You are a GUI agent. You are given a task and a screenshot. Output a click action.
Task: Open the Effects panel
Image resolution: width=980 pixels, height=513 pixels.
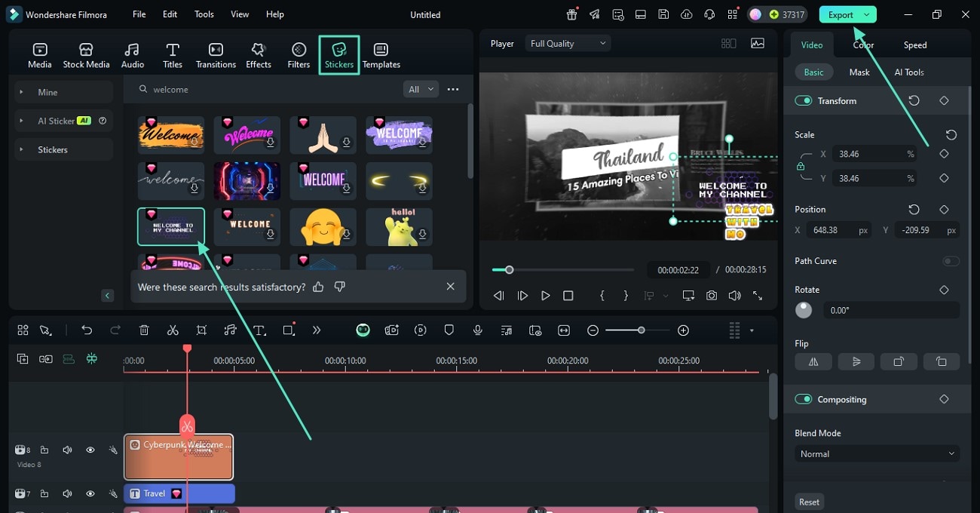click(x=259, y=55)
